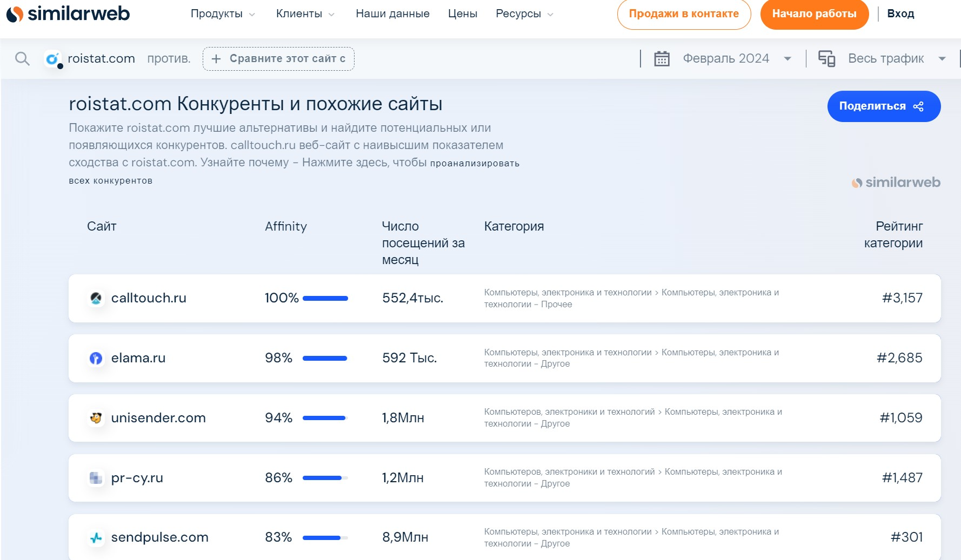Click the 83% affinity bar for sendpulse.com
The image size is (961, 560).
(325, 538)
